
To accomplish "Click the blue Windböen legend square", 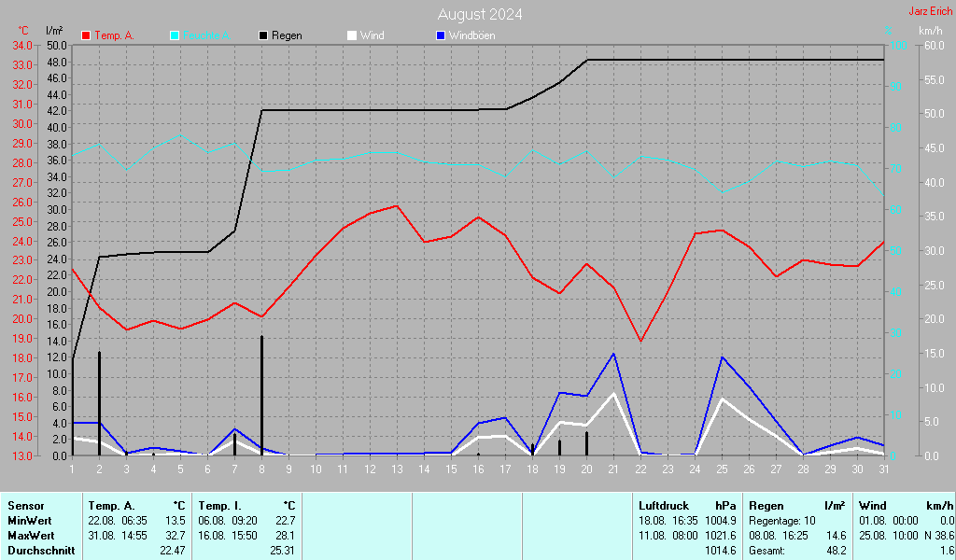I will (x=441, y=35).
